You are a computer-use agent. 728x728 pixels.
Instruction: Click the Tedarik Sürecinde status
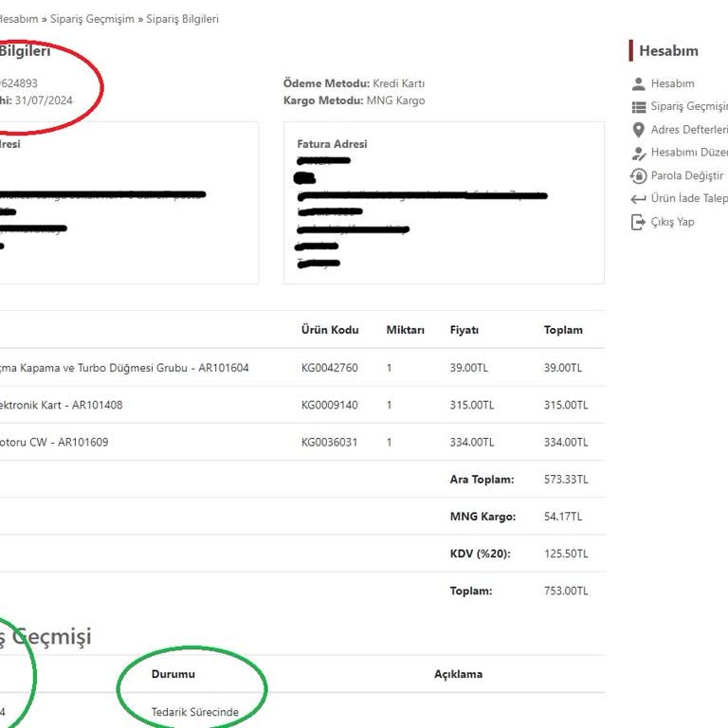point(195,712)
